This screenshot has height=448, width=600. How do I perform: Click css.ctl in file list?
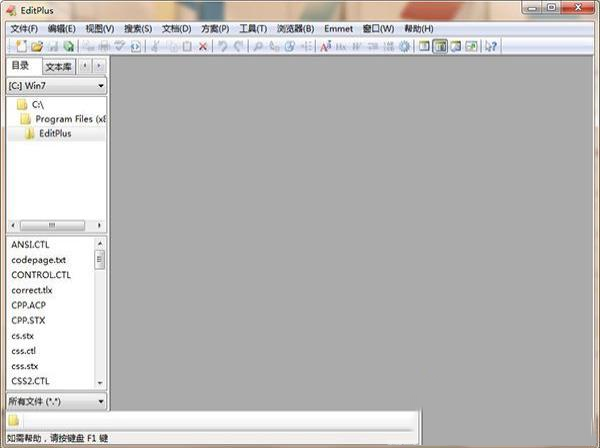23,351
